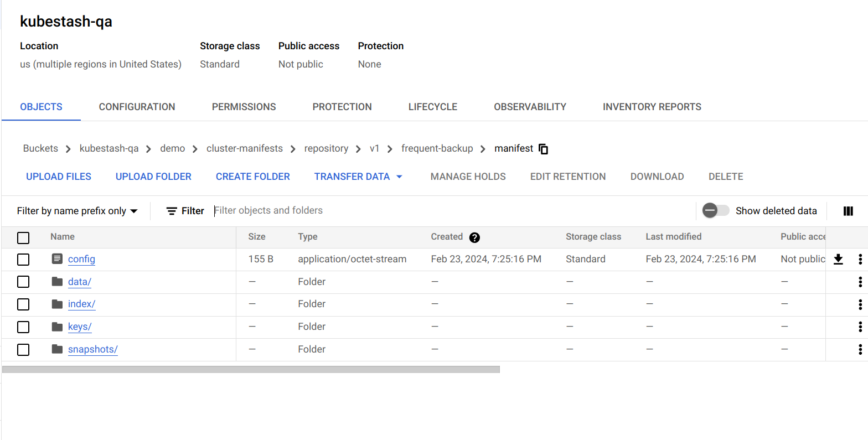Switch to the Configuration tab

coord(137,107)
